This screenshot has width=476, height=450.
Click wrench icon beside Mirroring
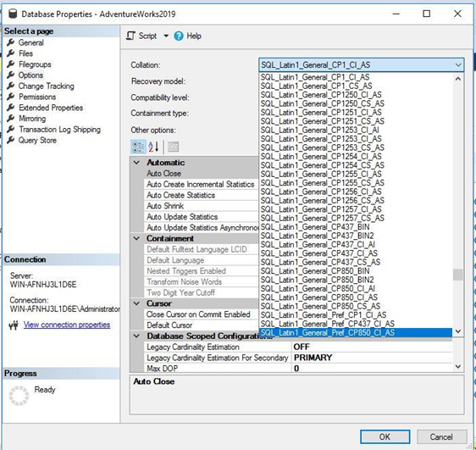coord(11,119)
